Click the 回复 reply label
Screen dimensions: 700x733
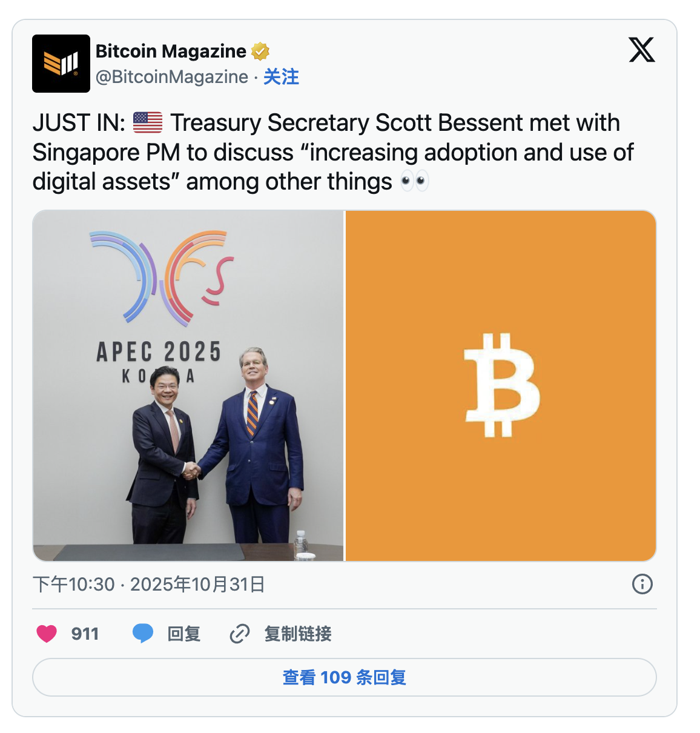click(184, 634)
